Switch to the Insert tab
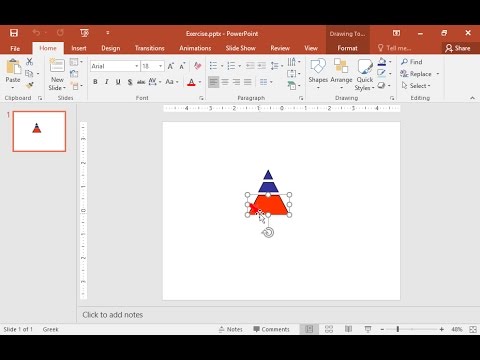This screenshot has height=360, width=480. click(79, 48)
